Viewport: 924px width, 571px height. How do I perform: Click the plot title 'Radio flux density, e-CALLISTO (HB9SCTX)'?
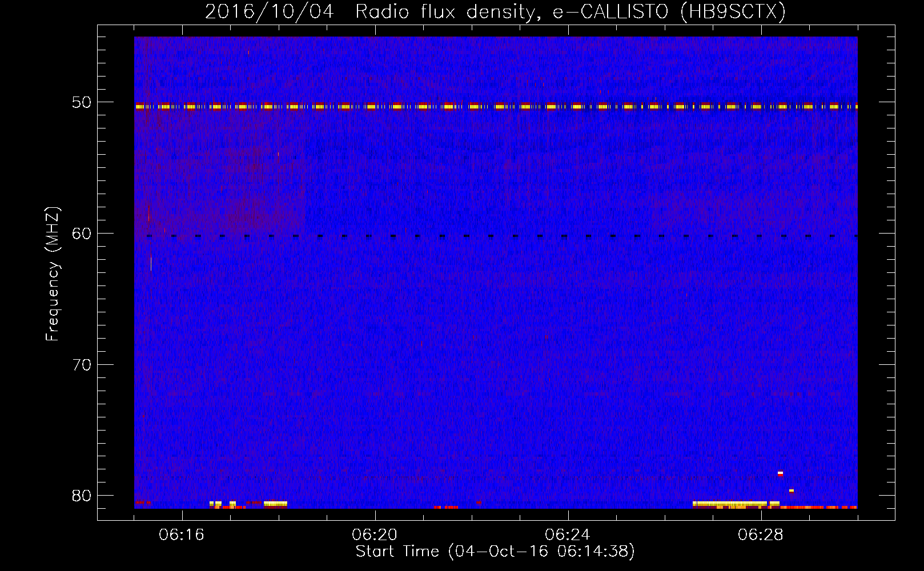[570, 11]
